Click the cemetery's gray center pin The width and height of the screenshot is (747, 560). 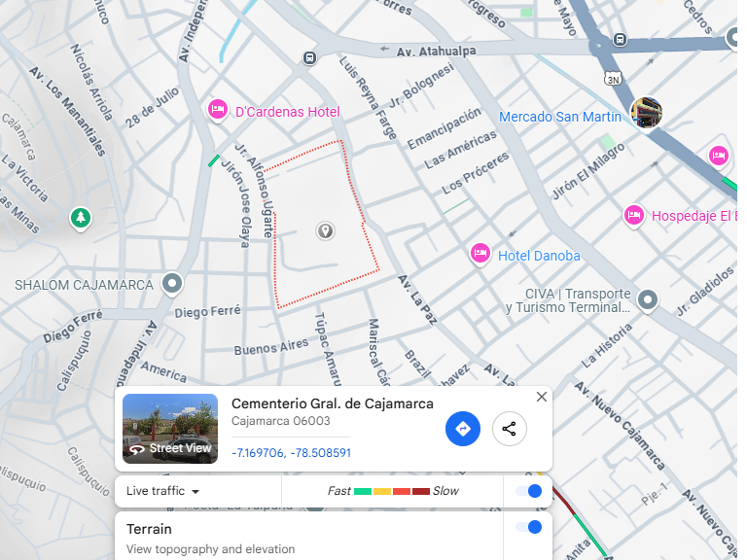point(326,230)
